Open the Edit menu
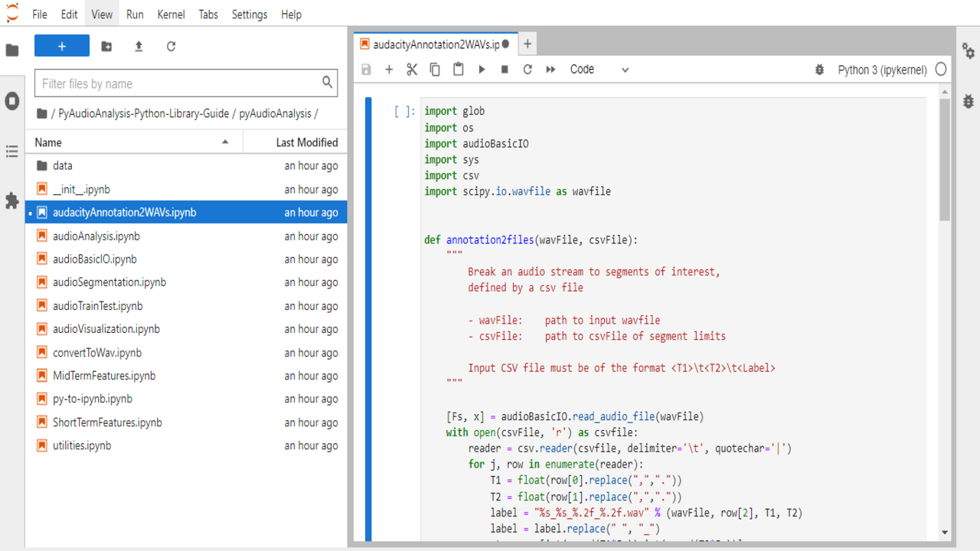 69,15
